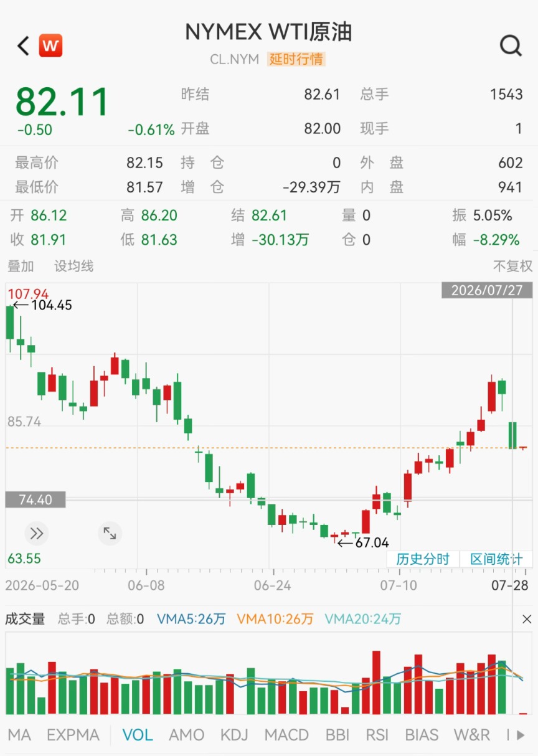Viewport: 538px width, 756px height.
Task: Close the volume panel with X
Action: 527,619
